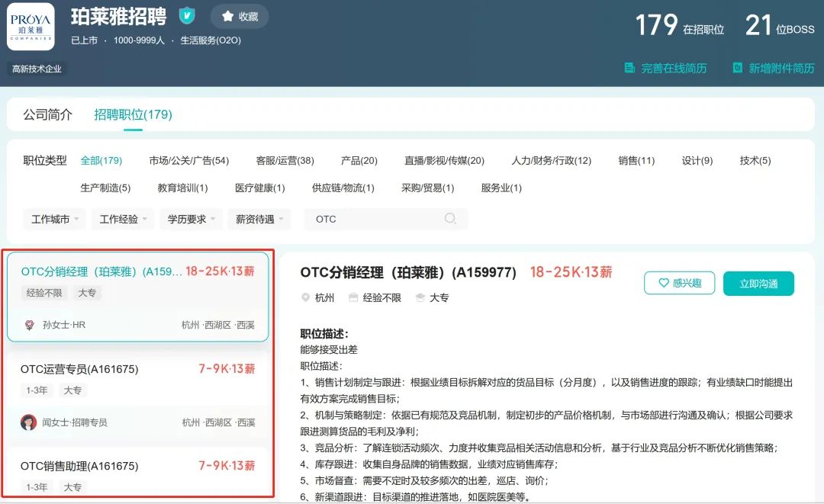Filter by 技术(5)
824x504 pixels.
(x=755, y=161)
